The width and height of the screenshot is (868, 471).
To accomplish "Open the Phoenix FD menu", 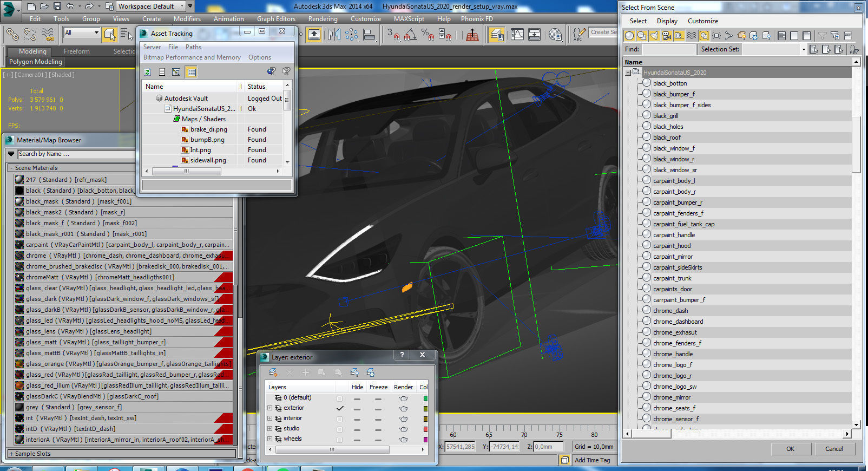I will tap(477, 18).
